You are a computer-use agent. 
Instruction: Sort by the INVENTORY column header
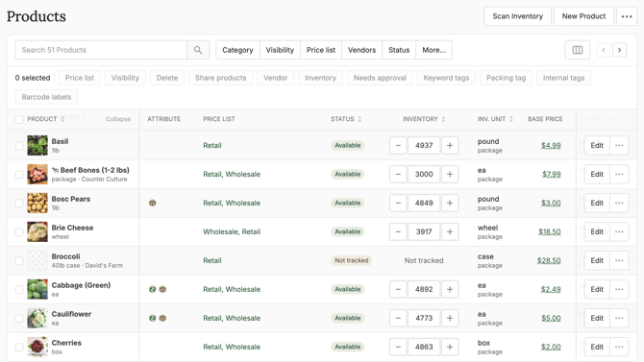click(x=424, y=119)
